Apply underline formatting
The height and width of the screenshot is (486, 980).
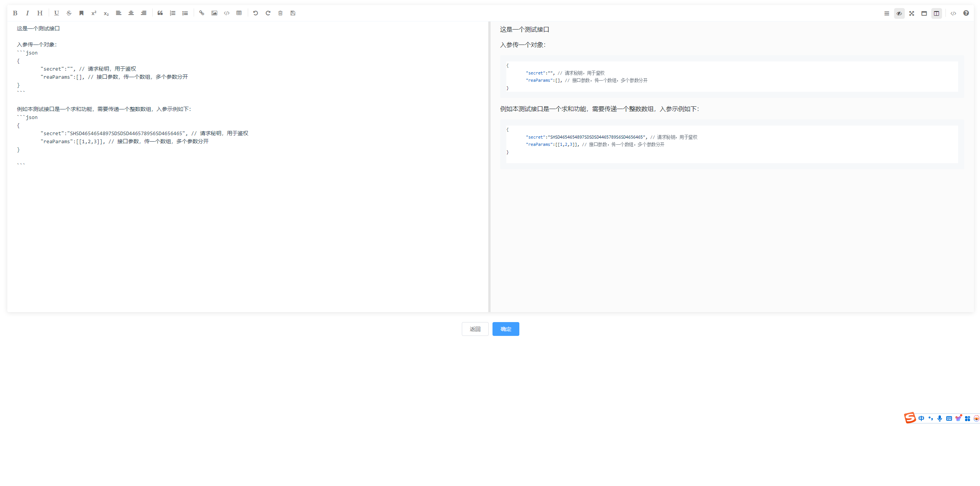click(x=56, y=13)
